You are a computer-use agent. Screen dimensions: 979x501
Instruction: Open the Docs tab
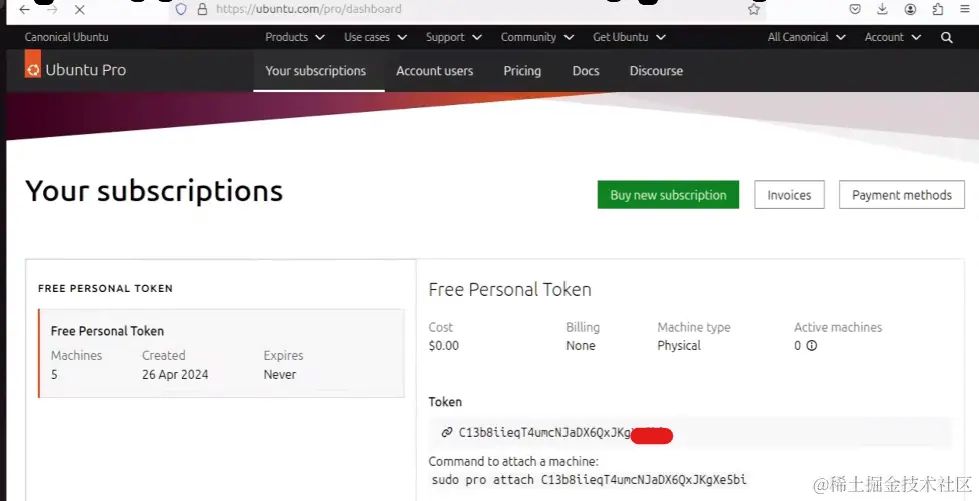pyautogui.click(x=586, y=71)
